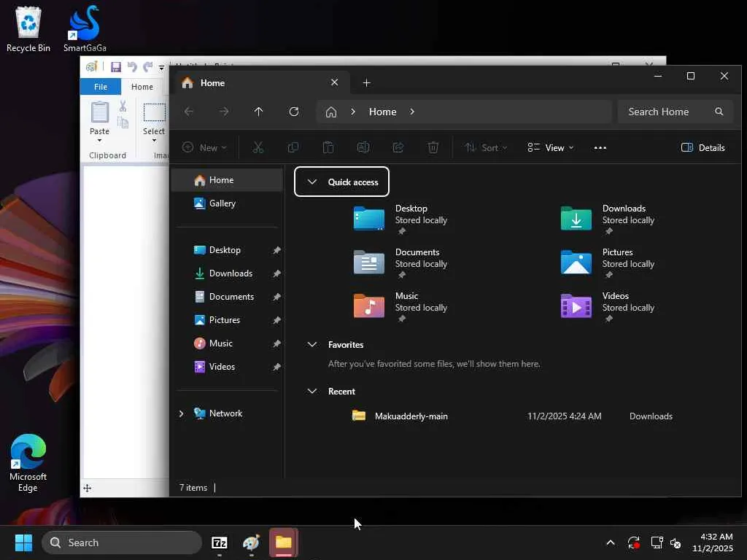747x560 pixels.
Task: Open the Select dropdown arrow in Paint
Action: [x=154, y=141]
